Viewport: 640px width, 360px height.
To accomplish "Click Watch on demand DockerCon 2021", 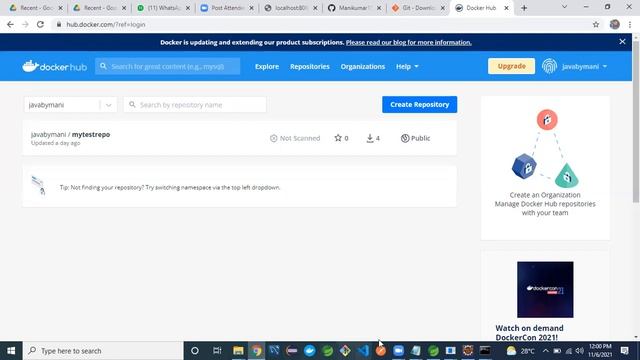I will [x=529, y=333].
